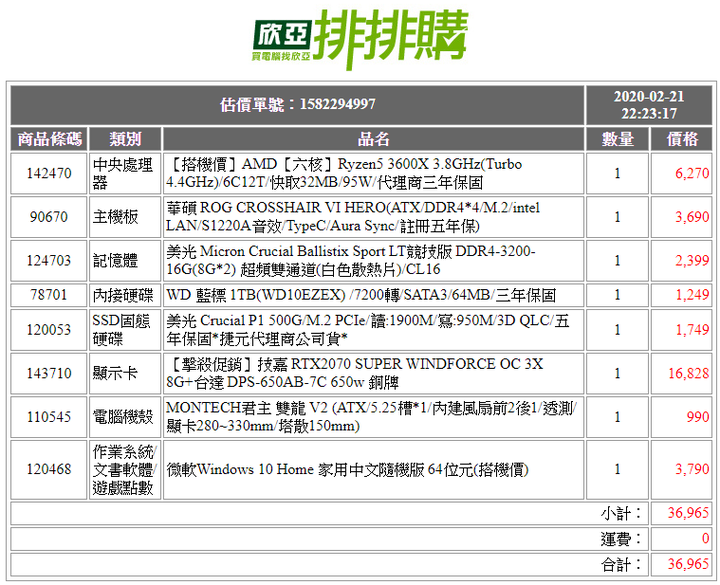Image resolution: width=720 pixels, height=585 pixels.
Task: Click the RTX2070 SUPER WINDFORCE product name
Action: (x=354, y=373)
